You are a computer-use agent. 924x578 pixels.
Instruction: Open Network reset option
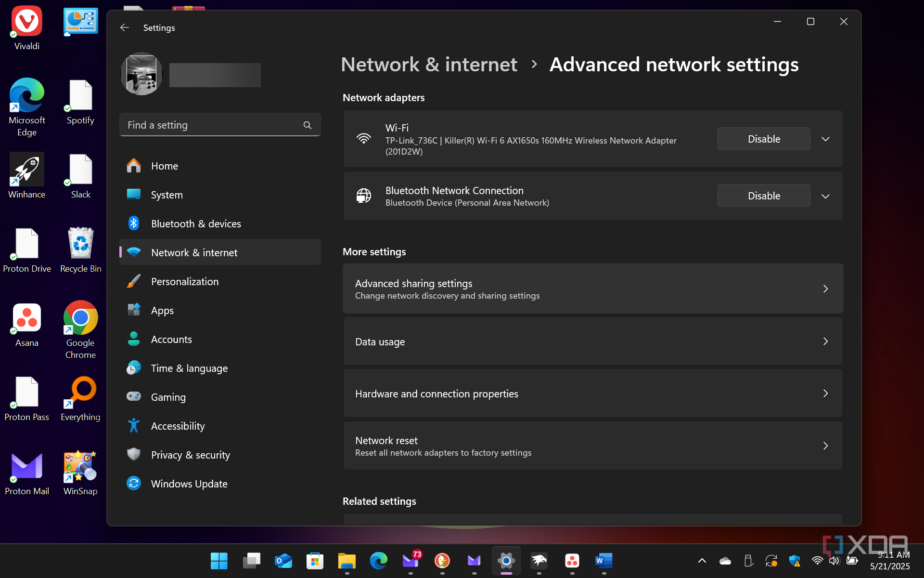(x=593, y=446)
